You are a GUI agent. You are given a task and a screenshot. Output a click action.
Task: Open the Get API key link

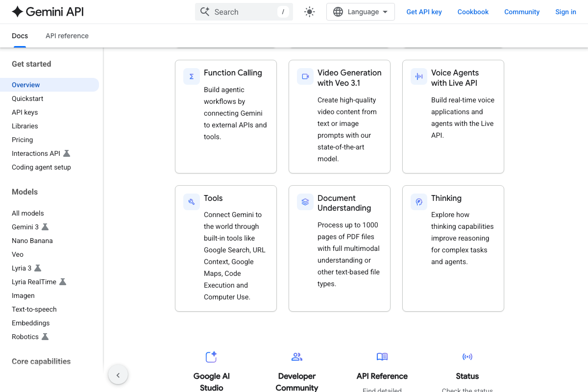[x=424, y=12]
